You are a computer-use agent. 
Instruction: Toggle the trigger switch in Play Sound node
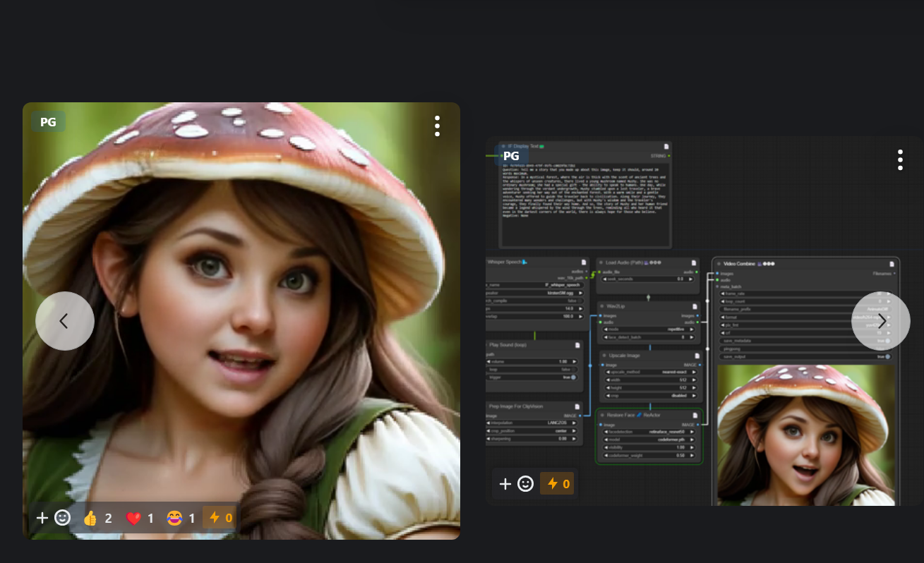(572, 377)
